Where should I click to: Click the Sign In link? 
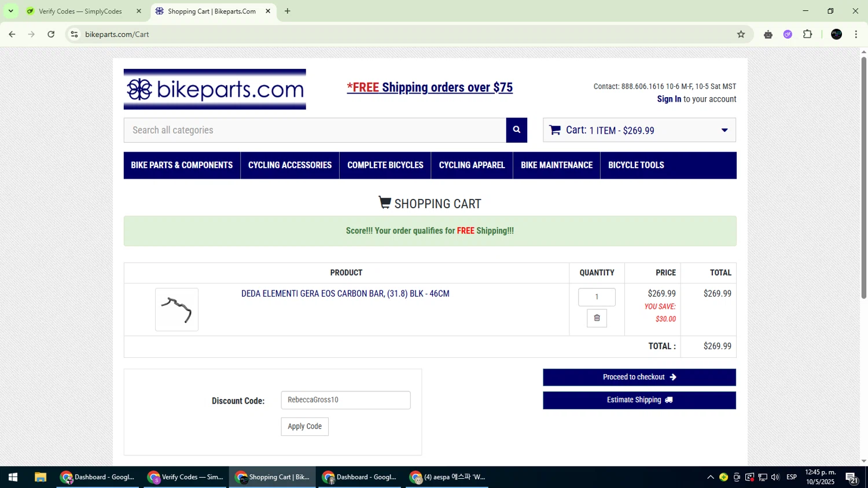tap(669, 99)
